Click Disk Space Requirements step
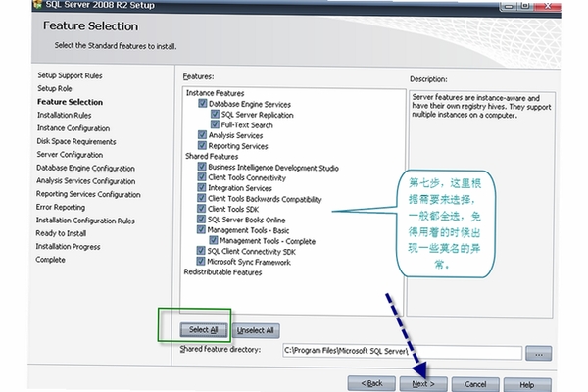The width and height of the screenshot is (588, 392). point(76,141)
